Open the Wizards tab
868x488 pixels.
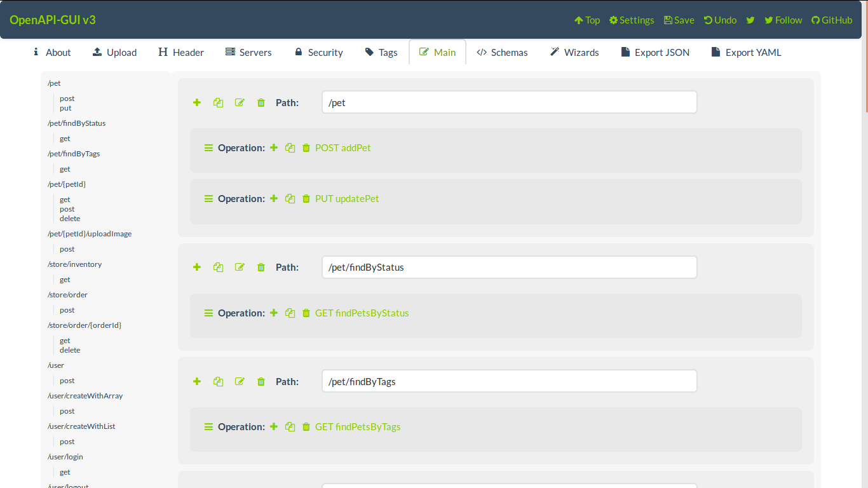pyautogui.click(x=574, y=52)
